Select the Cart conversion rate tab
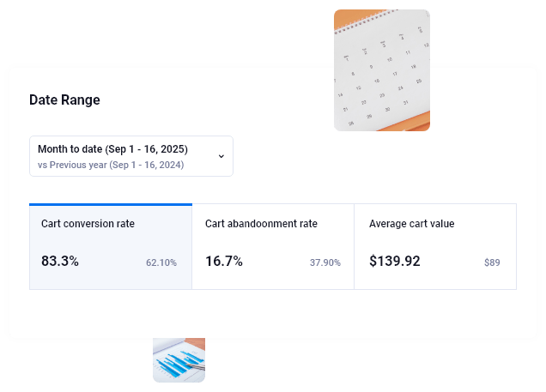546x392 pixels. coord(111,247)
